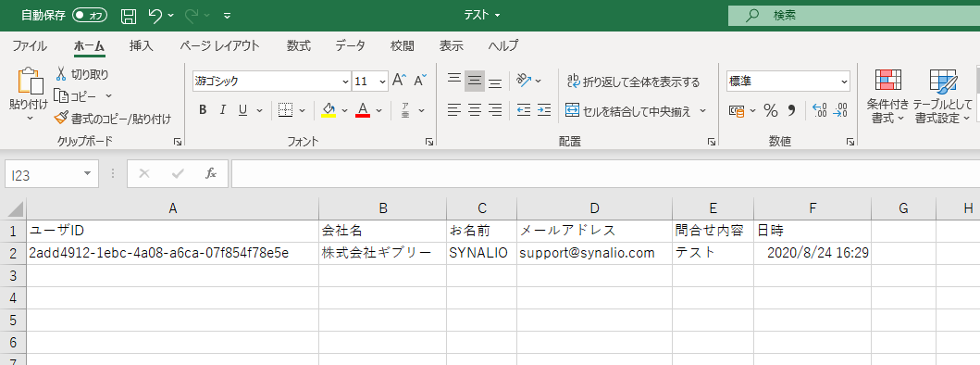
Task: Click 切り取り scissors button
Action: click(x=82, y=74)
